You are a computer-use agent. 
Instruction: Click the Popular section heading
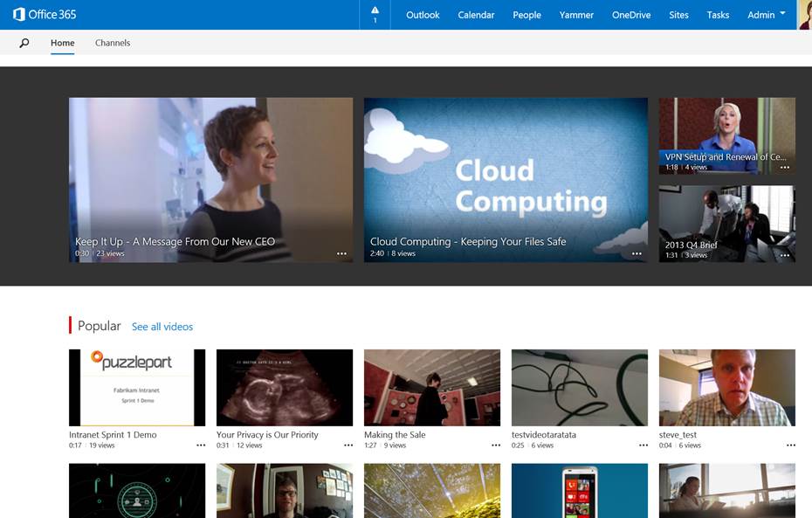pyautogui.click(x=99, y=326)
